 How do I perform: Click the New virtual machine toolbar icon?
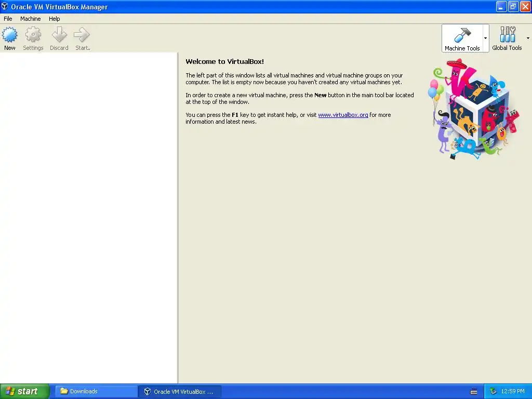coord(9,38)
